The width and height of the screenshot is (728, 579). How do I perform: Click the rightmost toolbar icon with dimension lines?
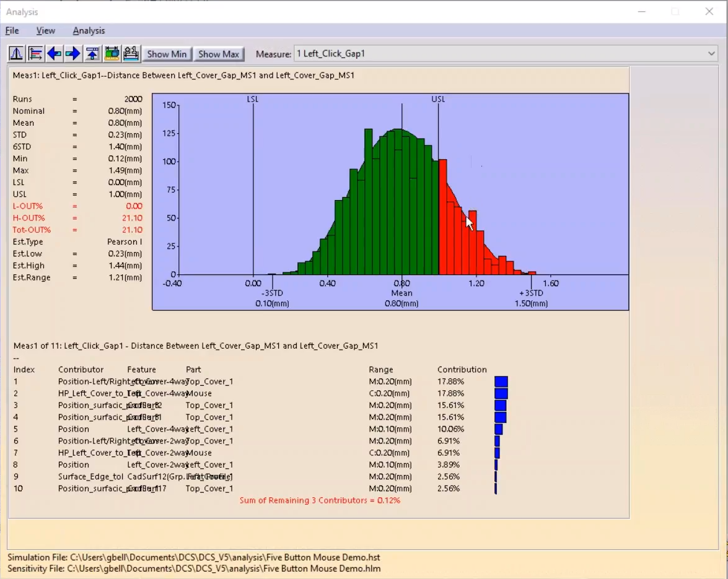[x=131, y=54]
